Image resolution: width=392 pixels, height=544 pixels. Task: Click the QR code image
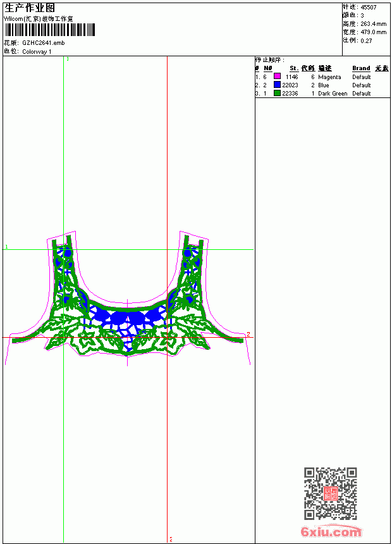(x=330, y=493)
